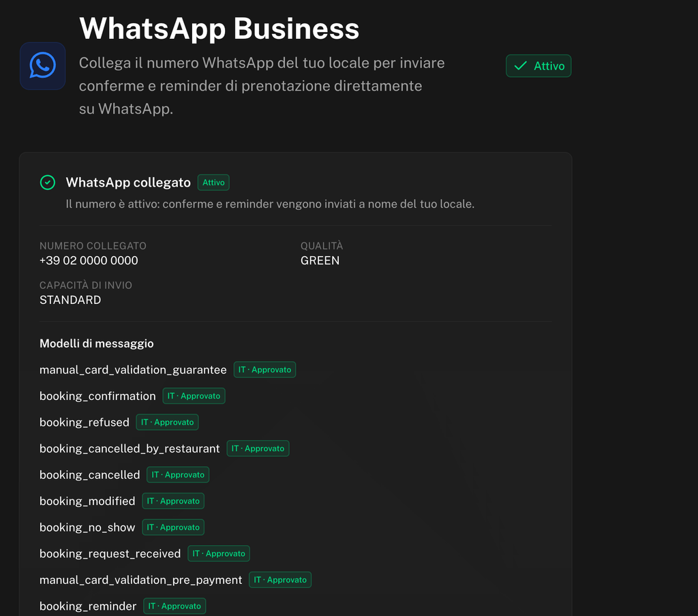Viewport: 698px width, 616px height.
Task: Click the QUALITÀ label
Action: 322,246
